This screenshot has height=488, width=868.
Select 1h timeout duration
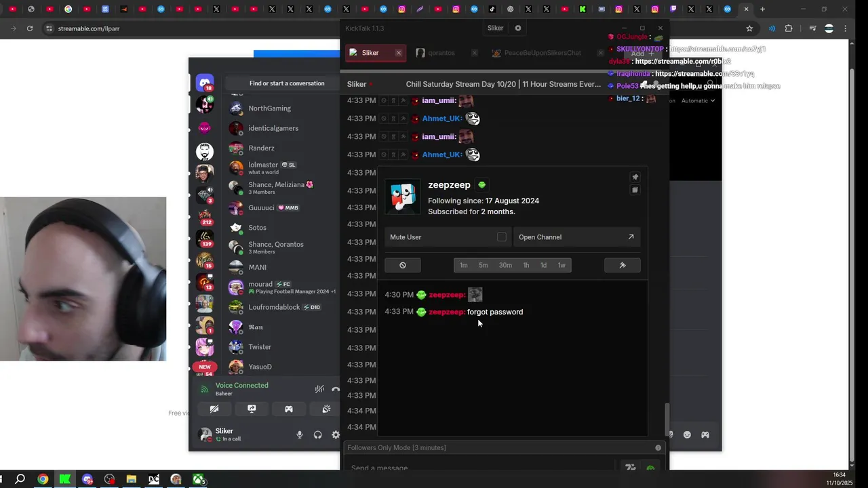pos(526,265)
